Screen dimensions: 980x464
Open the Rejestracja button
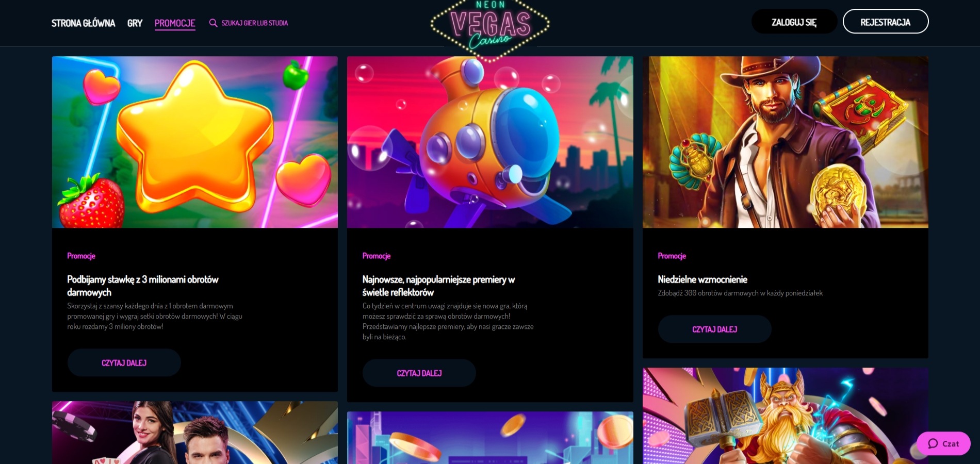coord(886,22)
